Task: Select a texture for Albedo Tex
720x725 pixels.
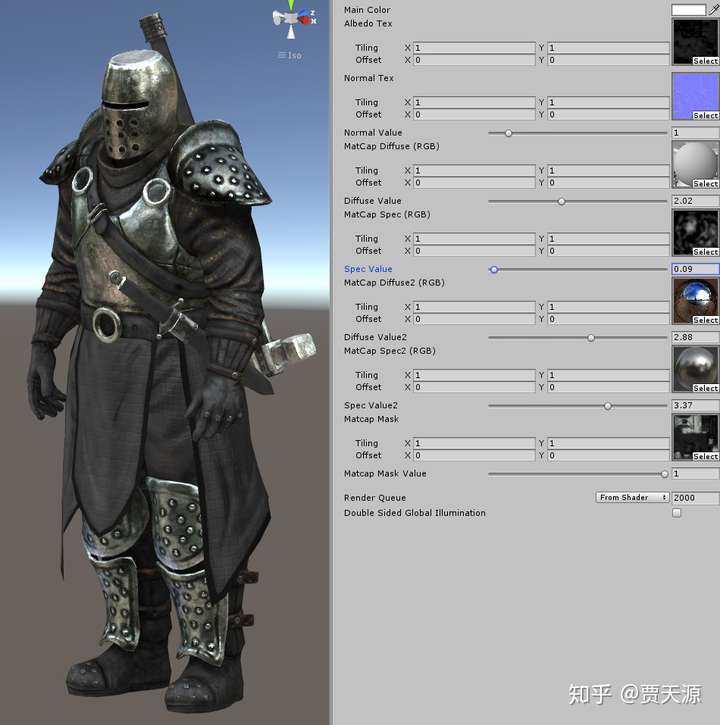Action: point(705,61)
